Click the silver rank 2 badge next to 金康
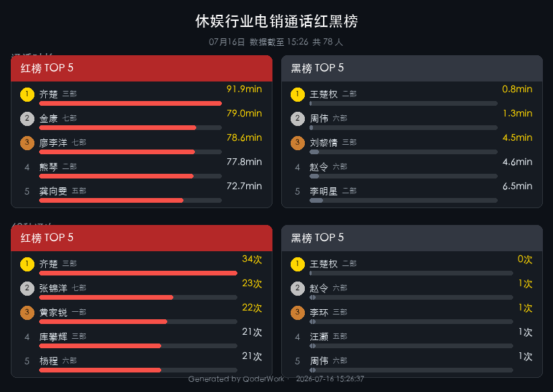Image resolution: width=553 pixels, height=392 pixels. tap(27, 119)
